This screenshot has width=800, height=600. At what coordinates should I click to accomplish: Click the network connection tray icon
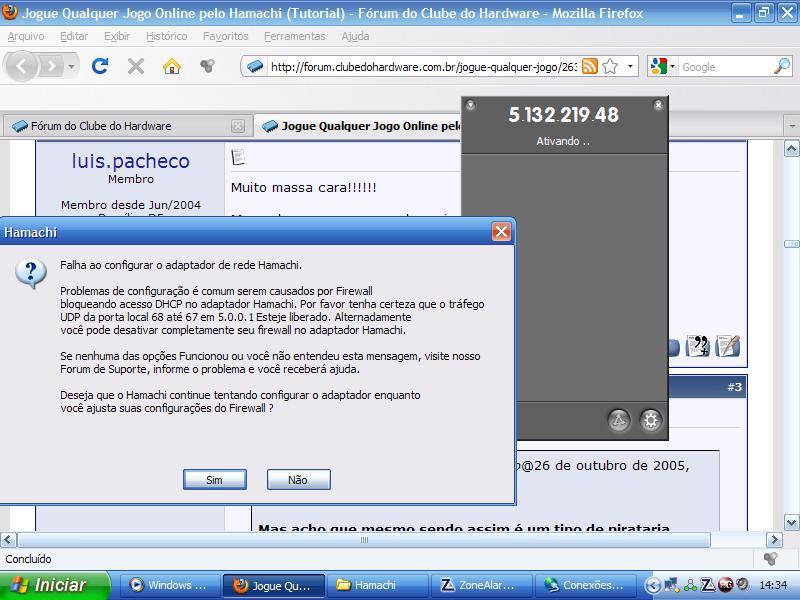click(671, 585)
